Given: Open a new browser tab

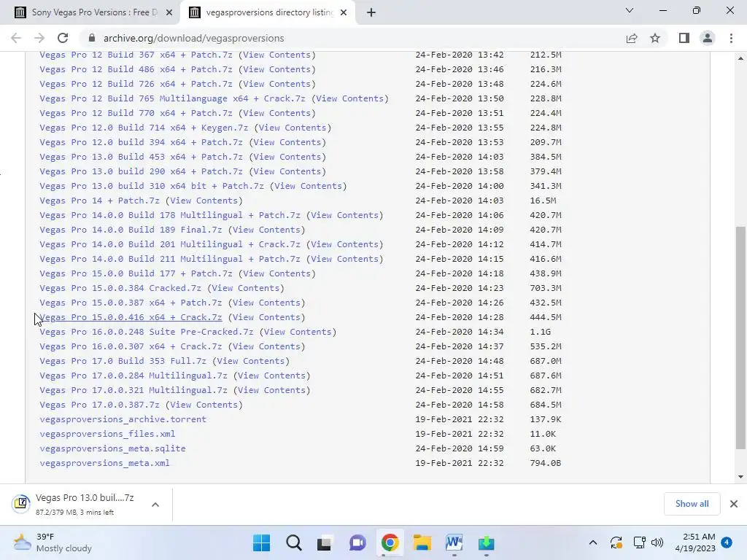Looking at the screenshot, I should pos(371,13).
